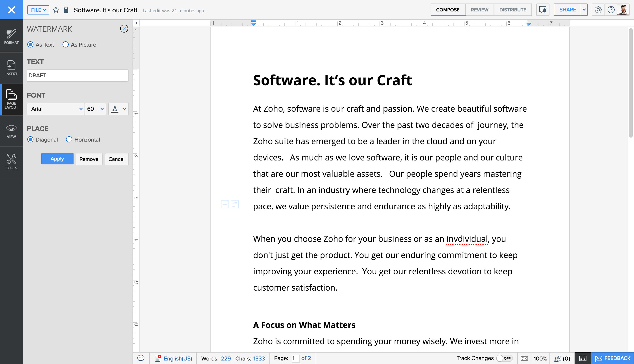Open comments icon in status bar
634x364 pixels.
click(x=141, y=358)
